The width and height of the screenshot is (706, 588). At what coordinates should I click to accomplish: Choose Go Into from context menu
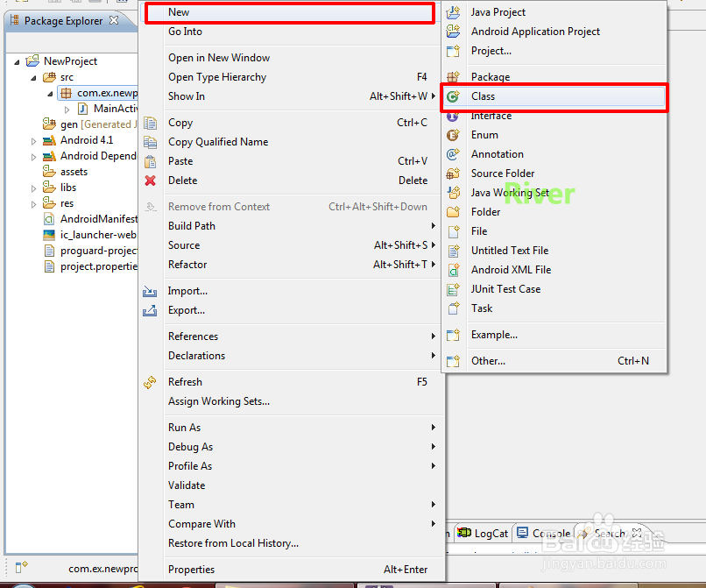pyautogui.click(x=293, y=32)
